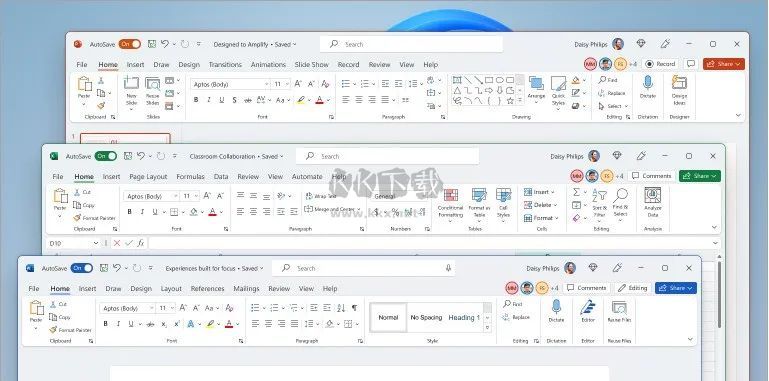
Task: Click Dictate microphone in Word ribbon
Action: point(556,307)
